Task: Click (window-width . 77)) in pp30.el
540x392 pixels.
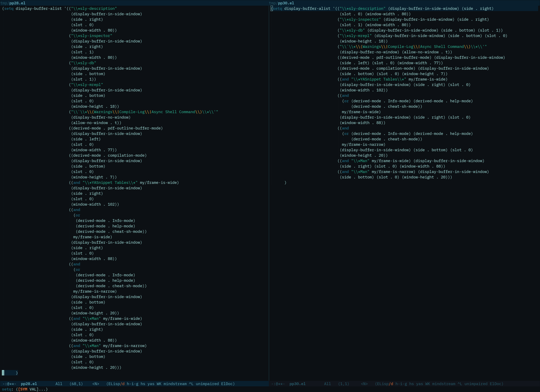Action: [x=420, y=63]
